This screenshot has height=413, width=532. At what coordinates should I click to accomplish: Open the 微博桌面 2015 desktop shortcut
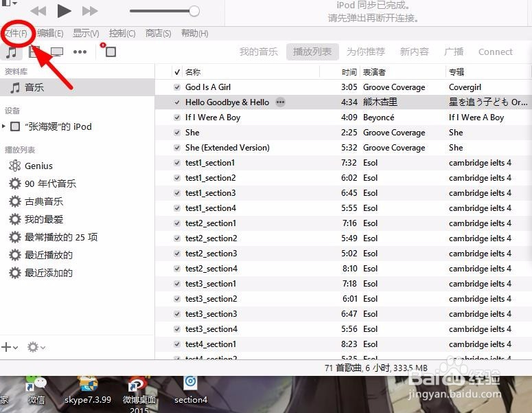(x=139, y=394)
